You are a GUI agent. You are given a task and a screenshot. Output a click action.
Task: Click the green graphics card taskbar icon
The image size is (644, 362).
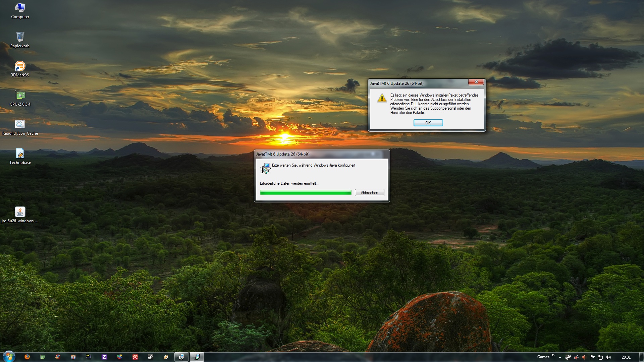(43, 357)
